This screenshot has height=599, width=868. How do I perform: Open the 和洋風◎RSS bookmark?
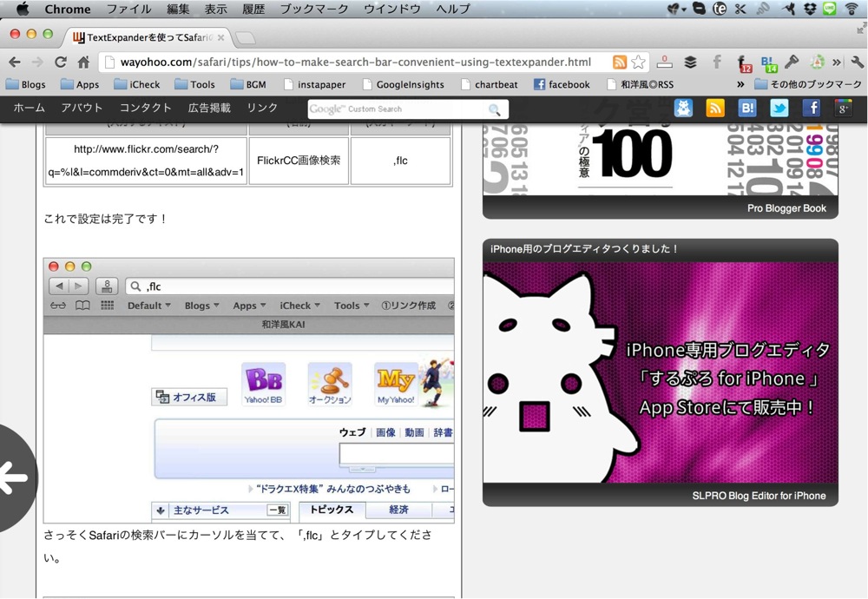[x=641, y=85]
